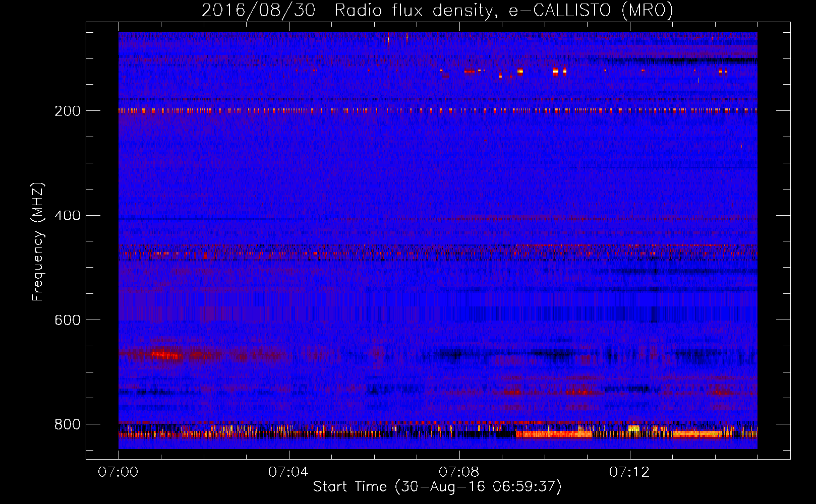Screen dimensions: 816x504
Task: Click the 07:00 time tick label
Action: pos(118,472)
